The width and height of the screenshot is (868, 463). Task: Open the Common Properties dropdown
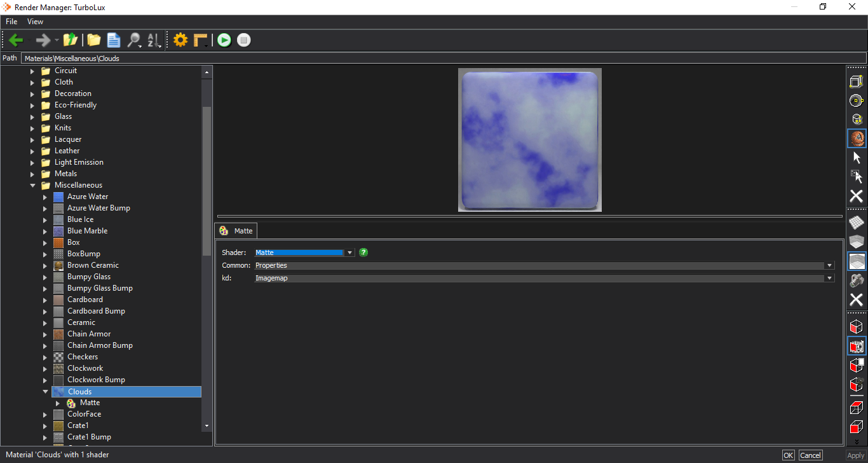tap(544, 265)
